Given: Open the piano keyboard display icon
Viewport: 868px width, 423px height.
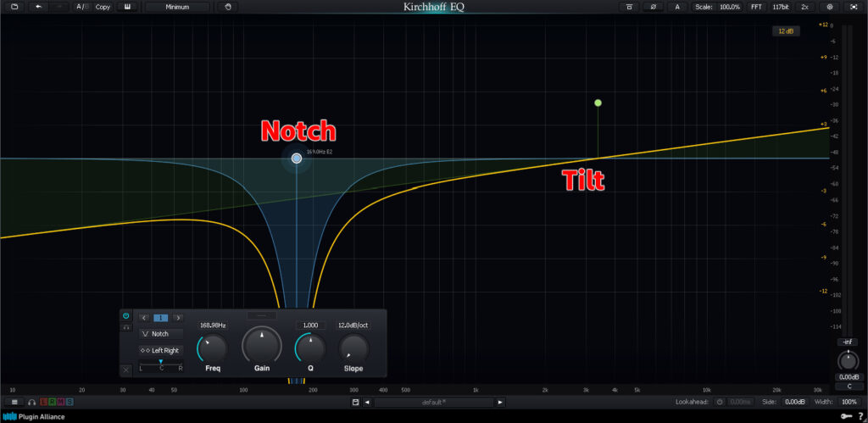Looking at the screenshot, I should [128, 7].
